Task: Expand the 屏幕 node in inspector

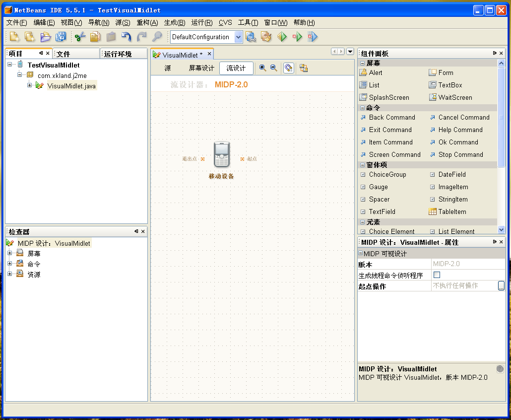Action: [x=9, y=253]
